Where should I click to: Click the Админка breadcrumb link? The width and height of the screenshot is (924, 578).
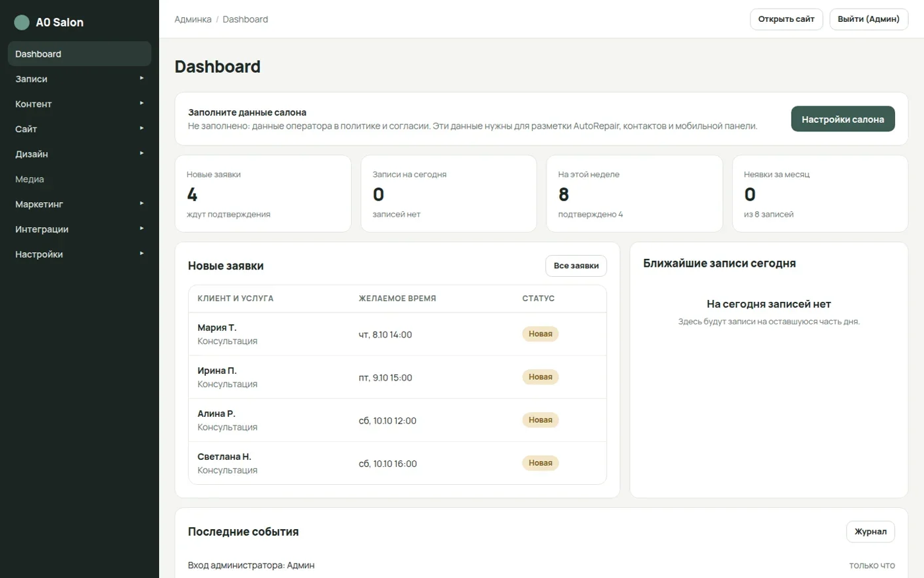193,19
